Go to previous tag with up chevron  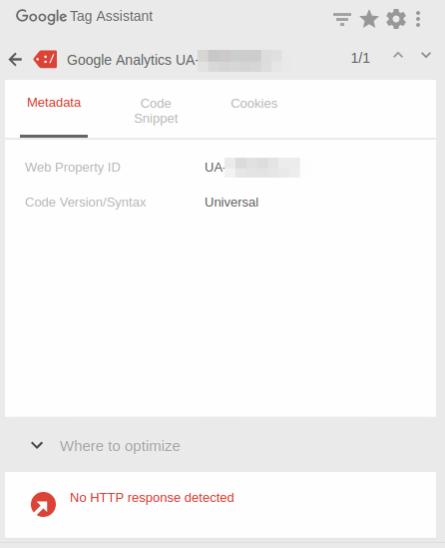point(398,55)
